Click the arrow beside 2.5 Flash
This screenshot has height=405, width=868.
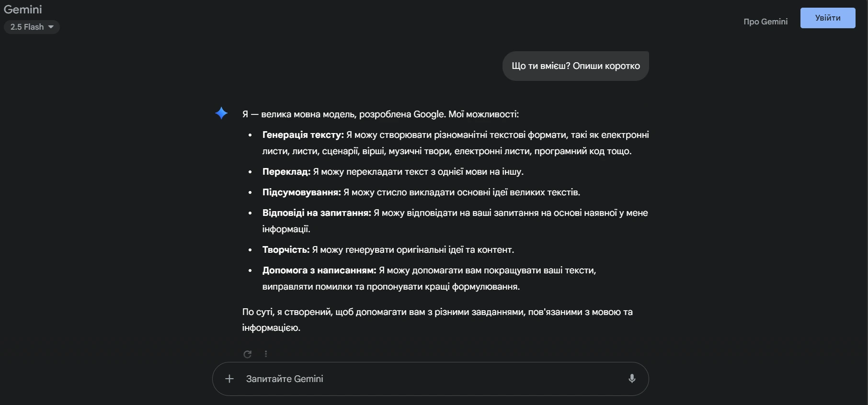pyautogui.click(x=51, y=27)
